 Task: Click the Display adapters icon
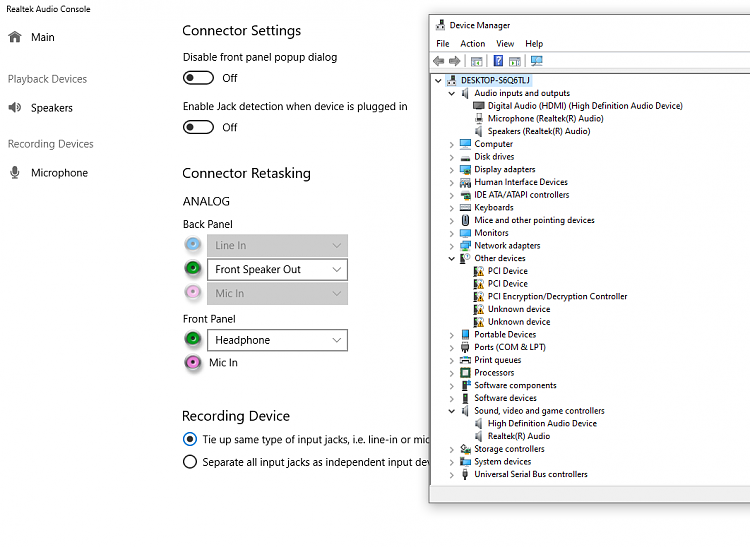tap(465, 169)
